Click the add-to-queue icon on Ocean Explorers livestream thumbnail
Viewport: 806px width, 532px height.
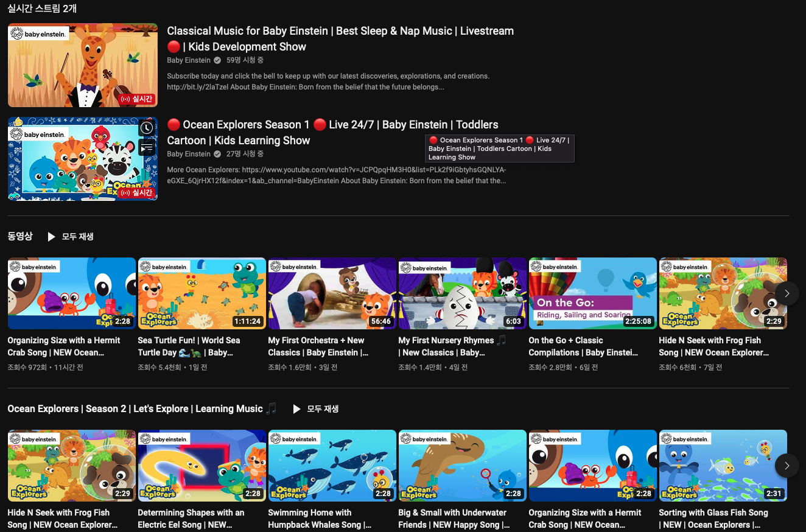tap(147, 147)
